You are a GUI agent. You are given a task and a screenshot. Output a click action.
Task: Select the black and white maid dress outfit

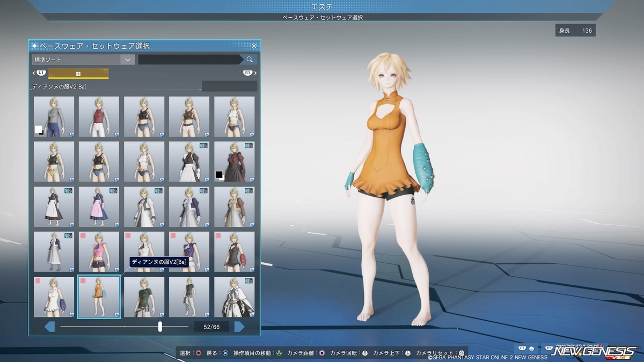point(189,161)
